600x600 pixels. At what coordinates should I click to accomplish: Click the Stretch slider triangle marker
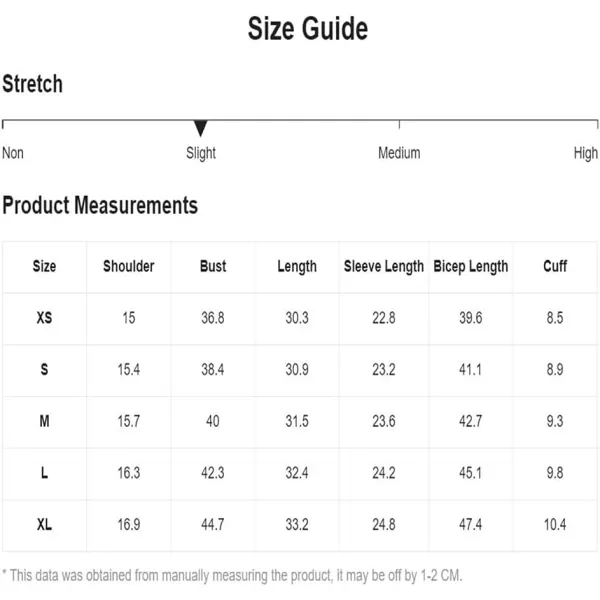pos(200,128)
